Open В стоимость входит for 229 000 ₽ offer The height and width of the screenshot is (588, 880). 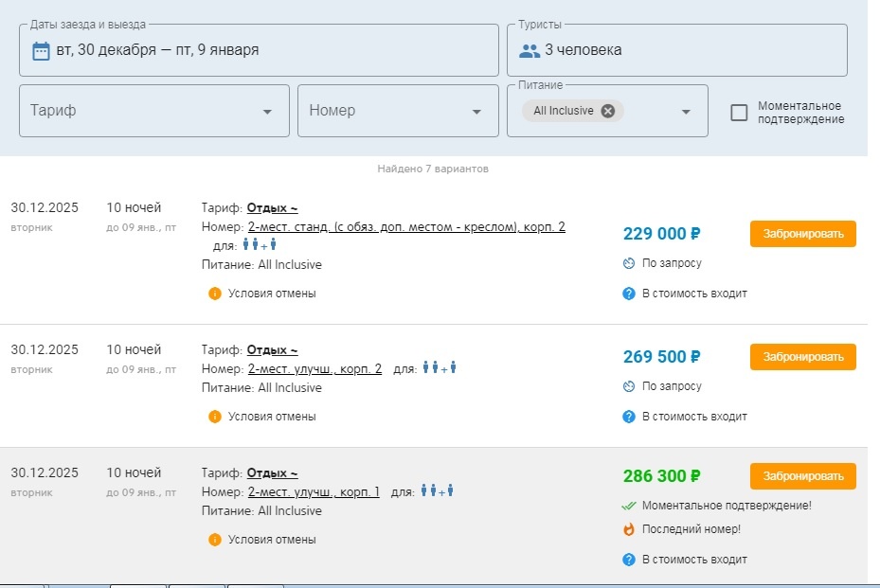[694, 294]
